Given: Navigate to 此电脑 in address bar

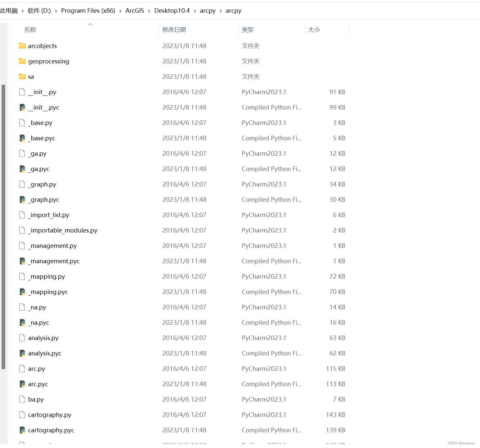Looking at the screenshot, I should point(9,10).
